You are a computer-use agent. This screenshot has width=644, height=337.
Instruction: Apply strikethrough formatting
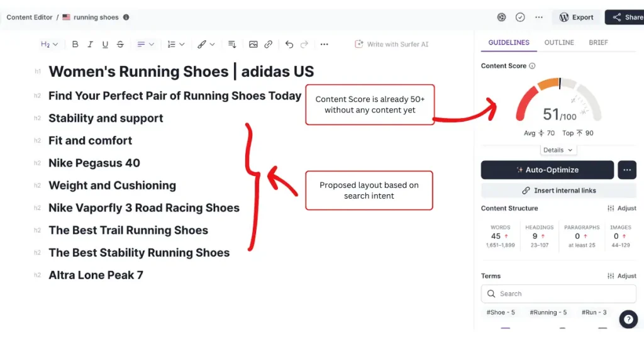coord(120,45)
